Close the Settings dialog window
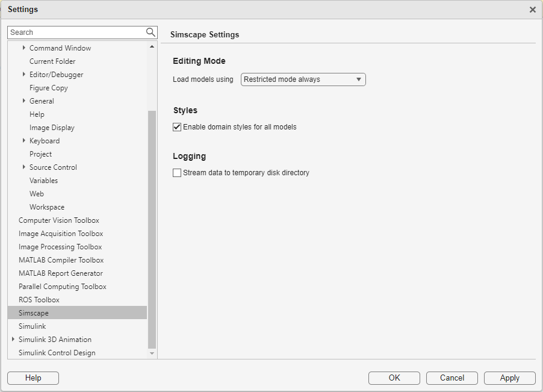Image resolution: width=543 pixels, height=392 pixels. tap(532, 10)
